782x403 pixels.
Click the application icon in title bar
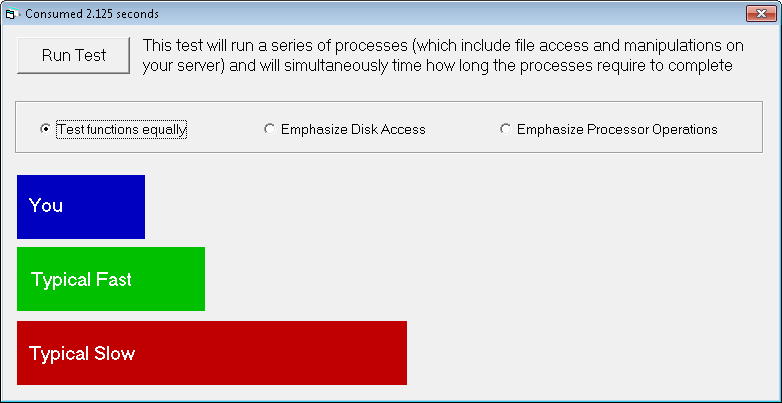click(12, 14)
